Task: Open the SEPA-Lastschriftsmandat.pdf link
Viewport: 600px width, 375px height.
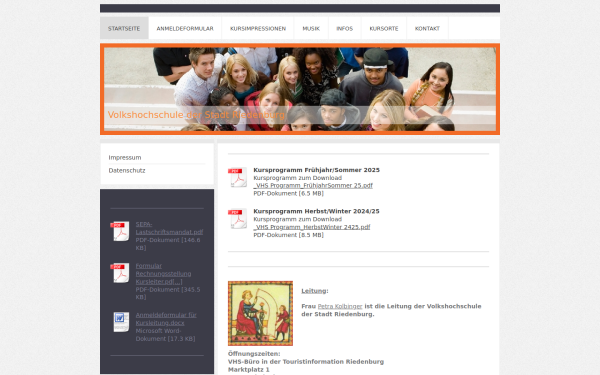Action: (x=169, y=228)
